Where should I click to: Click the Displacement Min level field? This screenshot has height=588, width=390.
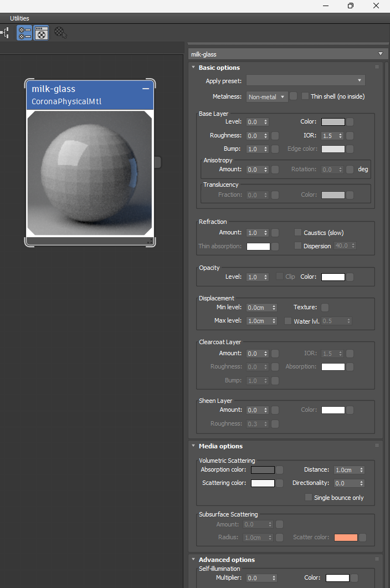[258, 308]
